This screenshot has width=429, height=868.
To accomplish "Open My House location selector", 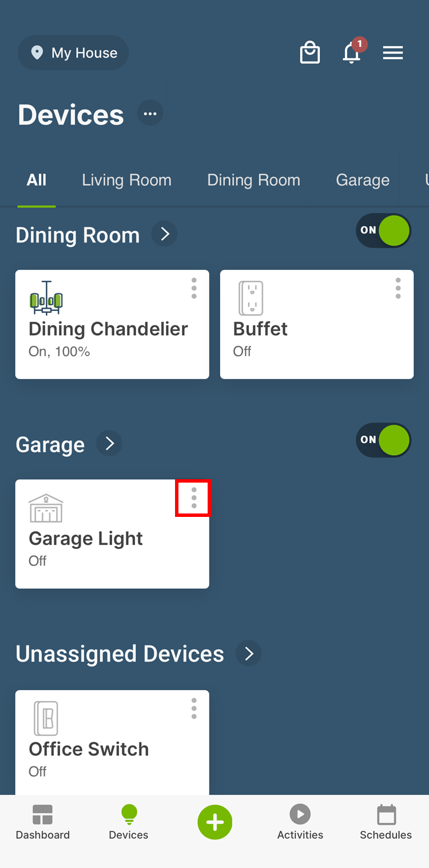I will [73, 53].
